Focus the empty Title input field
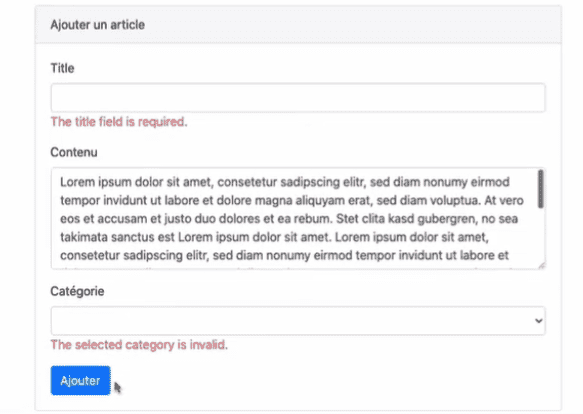Screen dimensions: 583x414 (298, 98)
